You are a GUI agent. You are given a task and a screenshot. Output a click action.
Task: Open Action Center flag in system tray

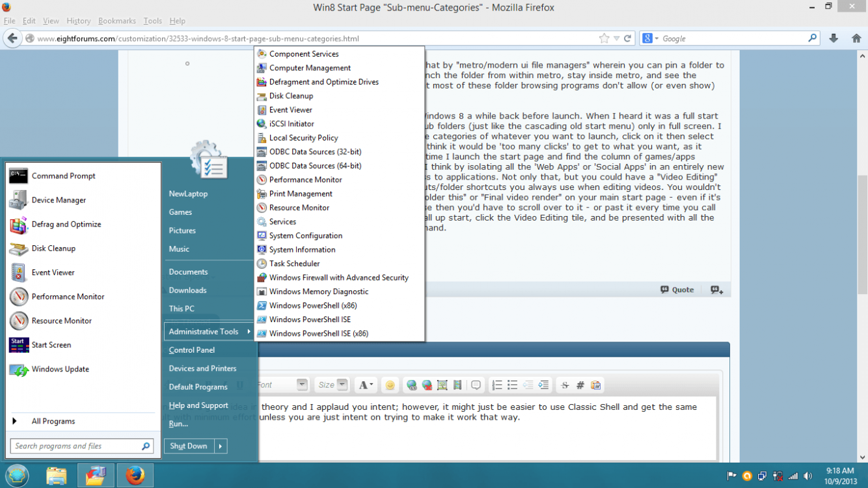pos(731,476)
